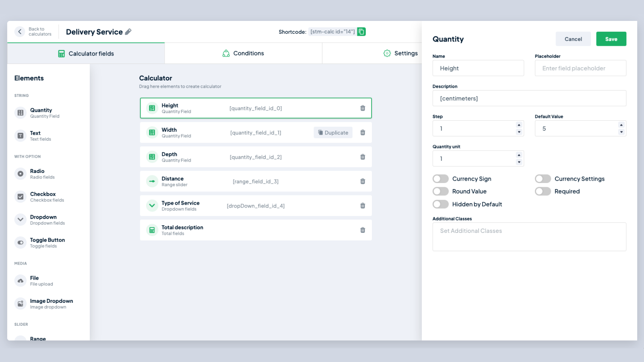Click the back arrow to calculators
Viewport: 644px width, 362px height.
tap(20, 31)
